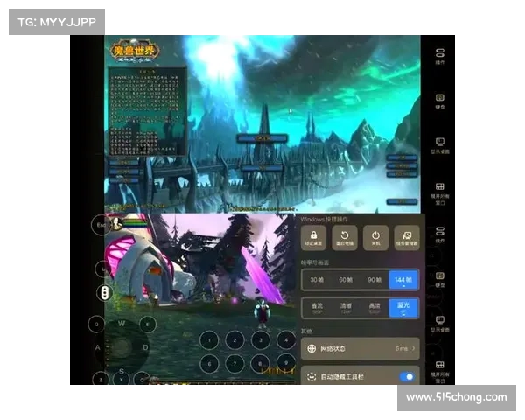
Task: Tap the power shutdown icon
Action: pos(374,236)
